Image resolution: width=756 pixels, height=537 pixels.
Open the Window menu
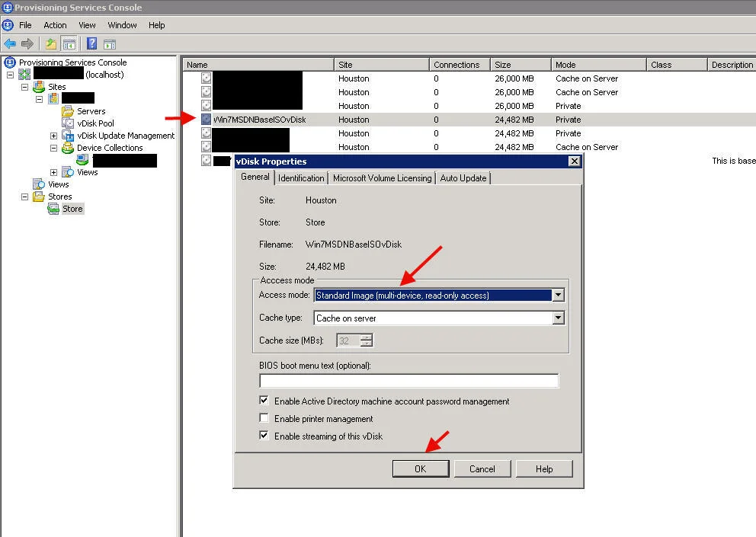(122, 25)
